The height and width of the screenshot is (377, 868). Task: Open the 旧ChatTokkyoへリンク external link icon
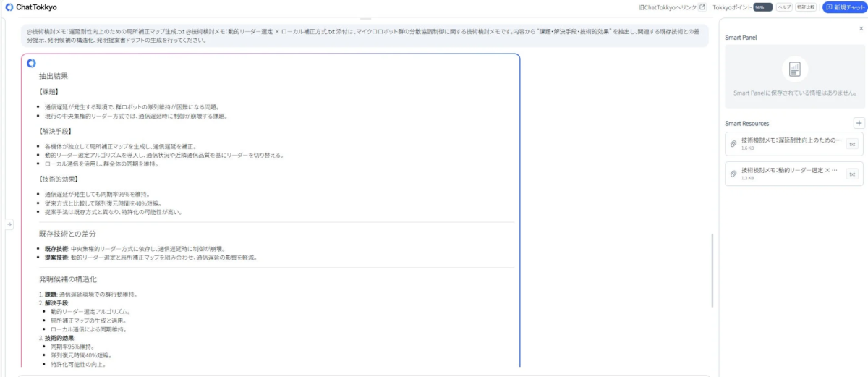click(x=702, y=7)
